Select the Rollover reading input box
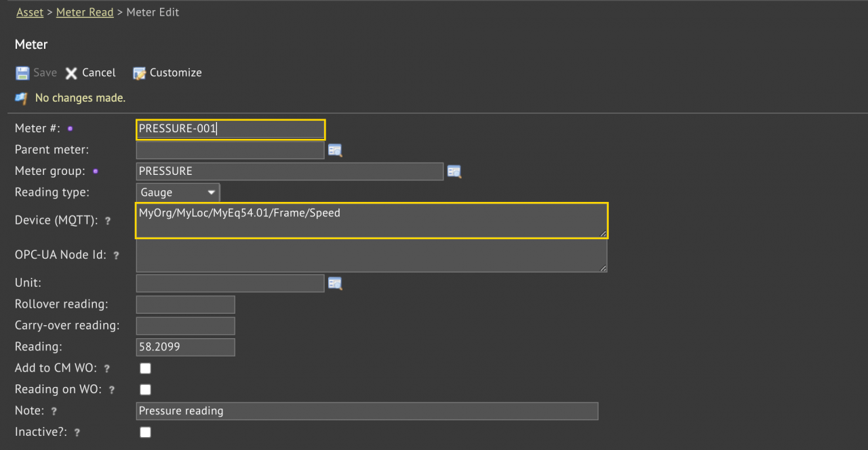 click(x=185, y=304)
